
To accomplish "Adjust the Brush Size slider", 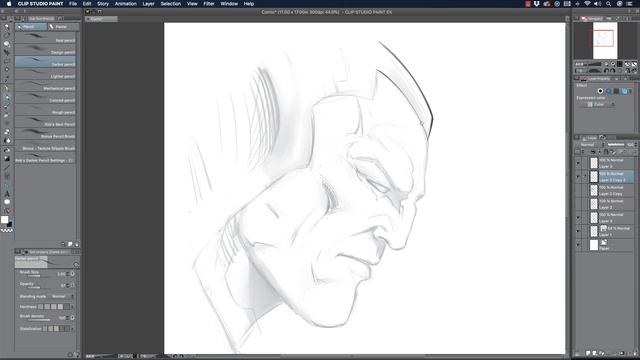I will pos(39,276).
